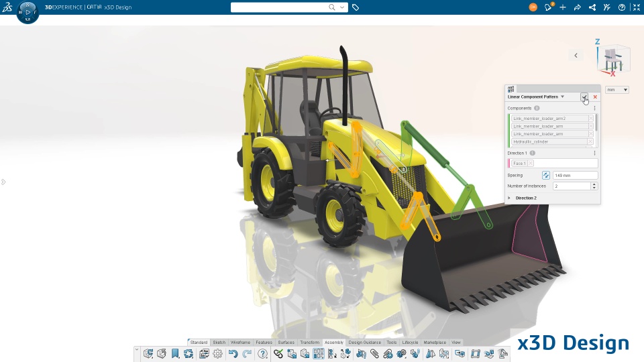Open the Tools tab
The width and height of the screenshot is (644, 362).
coord(391,343)
